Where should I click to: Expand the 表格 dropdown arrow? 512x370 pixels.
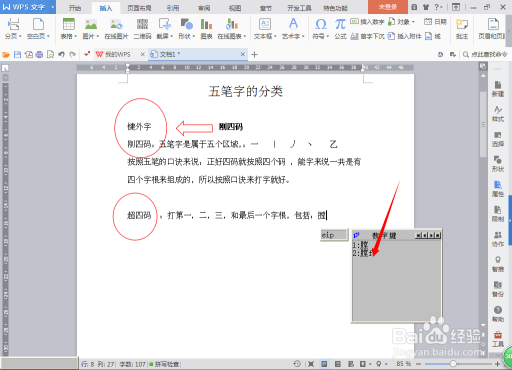point(75,36)
